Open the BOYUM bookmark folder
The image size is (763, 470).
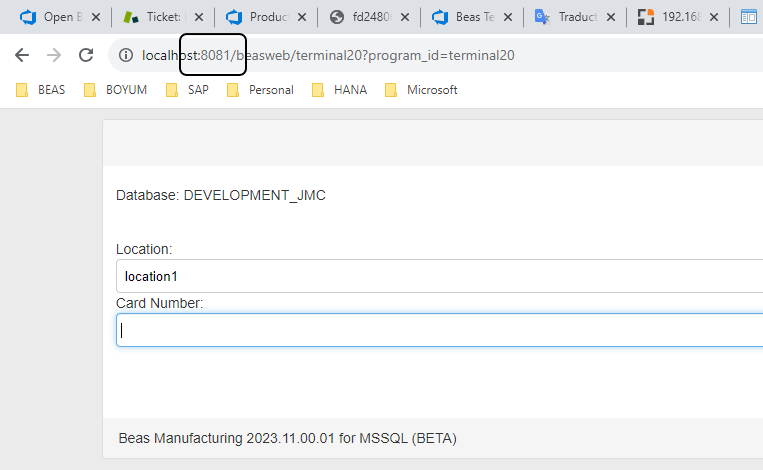[x=116, y=90]
